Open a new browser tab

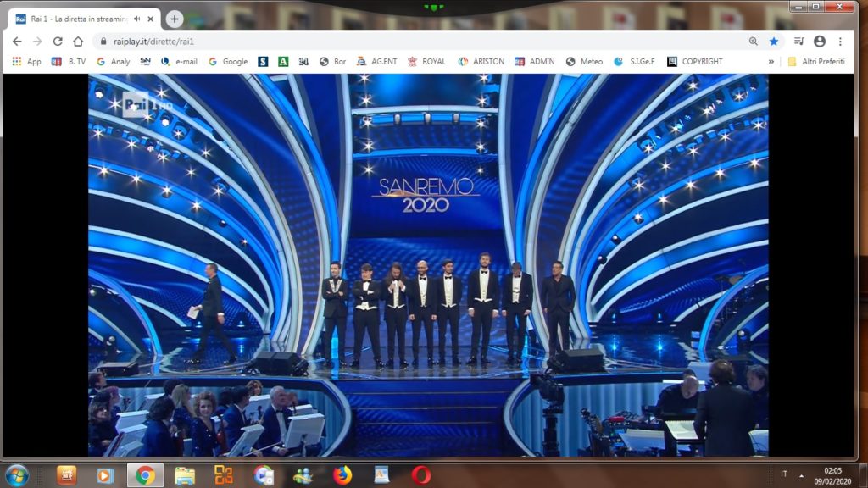click(x=175, y=19)
